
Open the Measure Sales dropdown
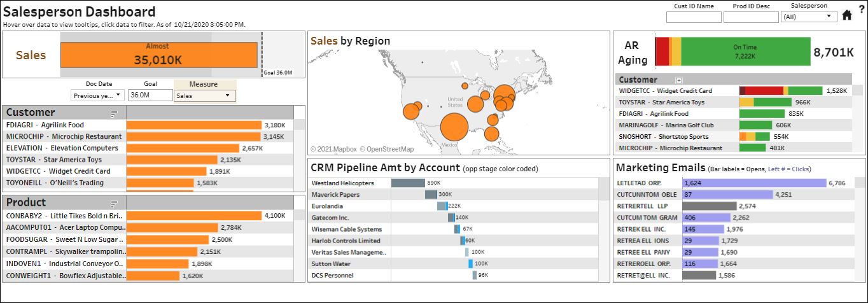click(204, 95)
